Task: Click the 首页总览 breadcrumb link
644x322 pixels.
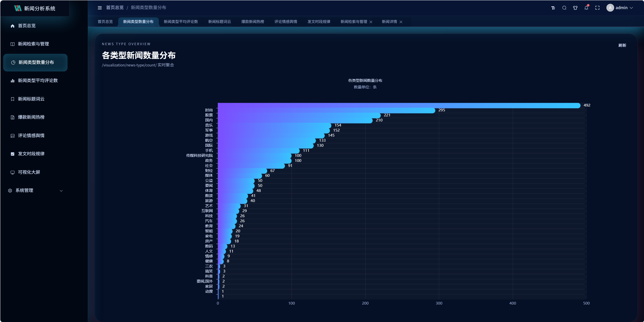Action: (x=115, y=8)
